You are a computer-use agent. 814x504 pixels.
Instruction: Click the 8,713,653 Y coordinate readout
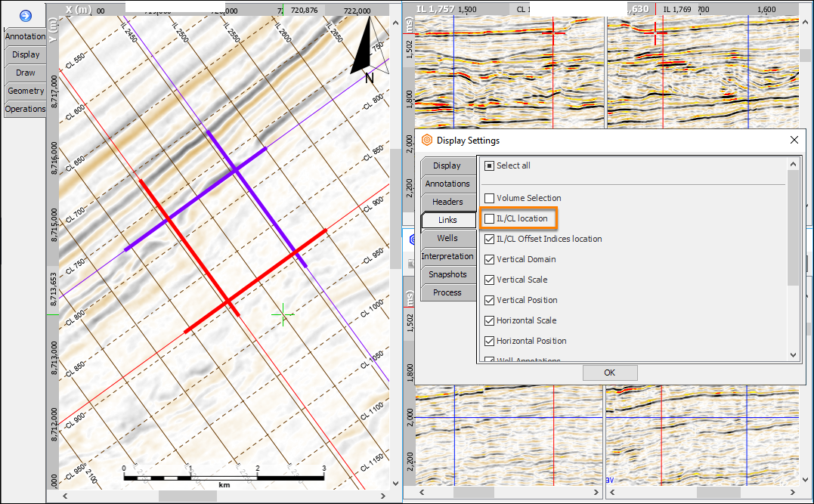click(x=53, y=289)
